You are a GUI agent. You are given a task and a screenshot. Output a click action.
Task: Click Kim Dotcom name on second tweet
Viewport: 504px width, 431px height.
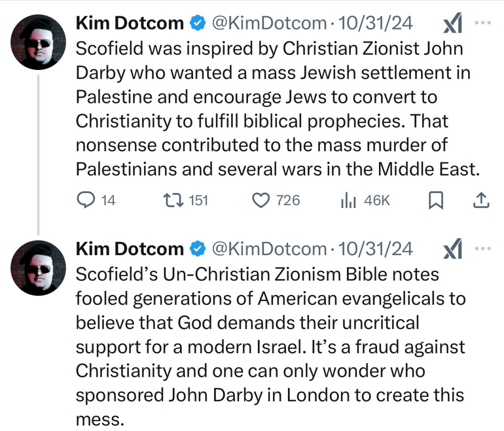point(129,249)
